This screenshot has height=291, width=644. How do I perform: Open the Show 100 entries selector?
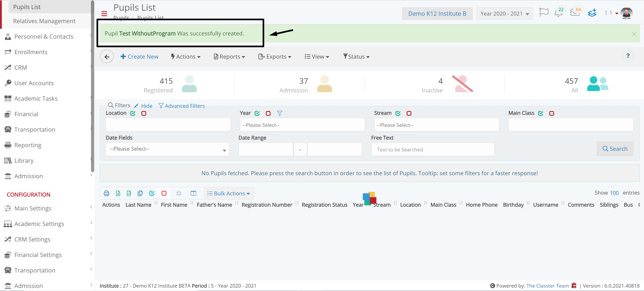tap(614, 193)
